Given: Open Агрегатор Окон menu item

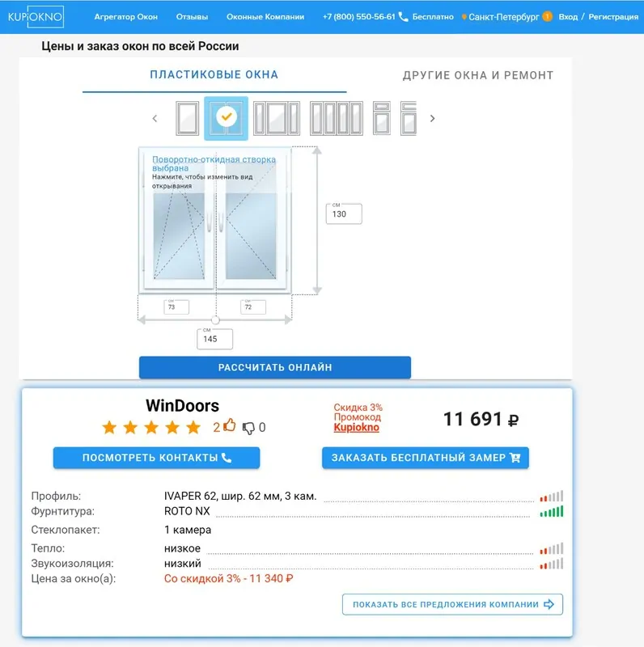Looking at the screenshot, I should click(126, 17).
